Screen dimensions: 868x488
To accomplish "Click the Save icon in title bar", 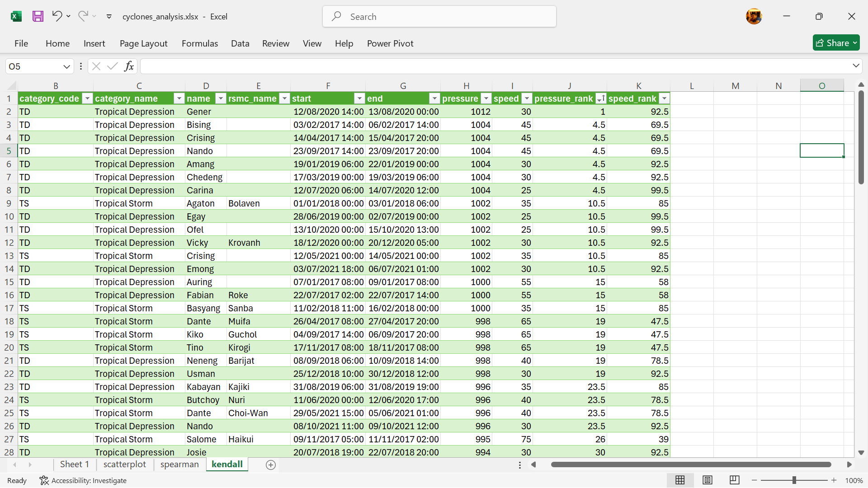I will pos(38,17).
